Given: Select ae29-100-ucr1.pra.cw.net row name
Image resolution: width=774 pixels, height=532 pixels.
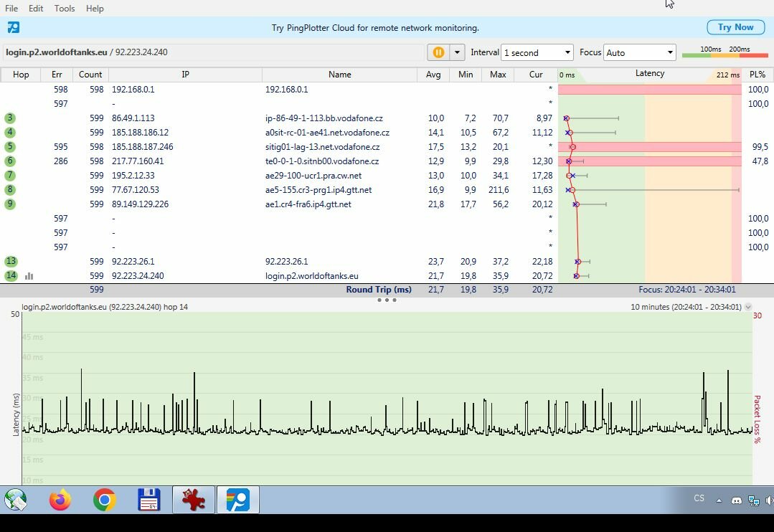Looking at the screenshot, I should [x=313, y=175].
